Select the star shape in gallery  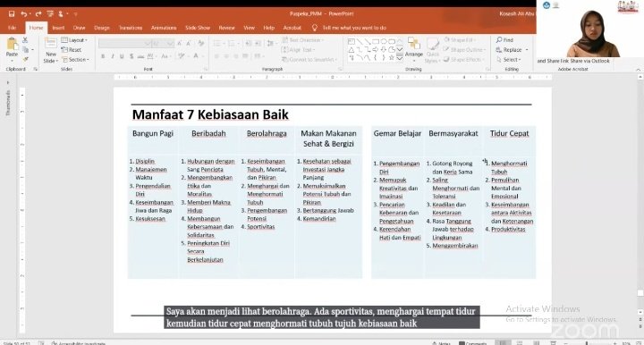pyautogui.click(x=392, y=58)
